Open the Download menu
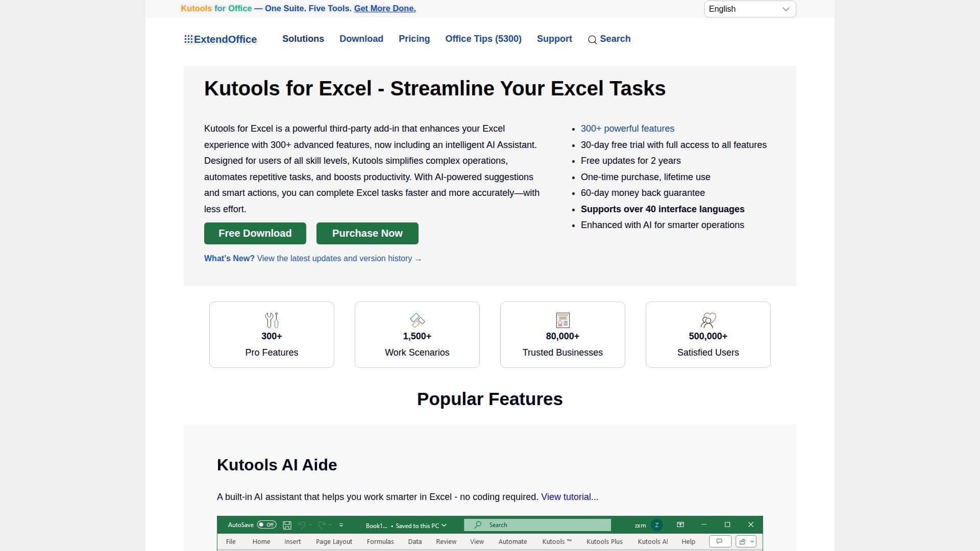This screenshot has width=980, height=551. 361,39
